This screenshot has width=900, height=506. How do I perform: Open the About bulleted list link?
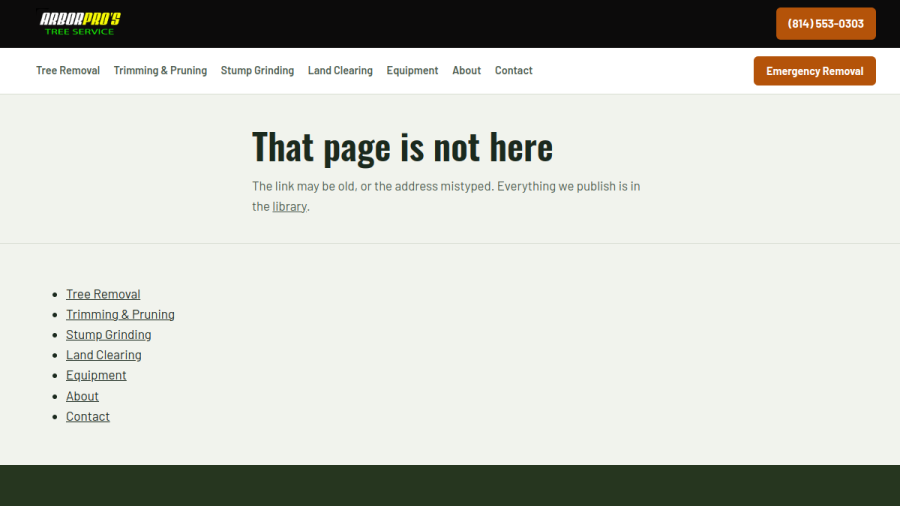pos(82,396)
